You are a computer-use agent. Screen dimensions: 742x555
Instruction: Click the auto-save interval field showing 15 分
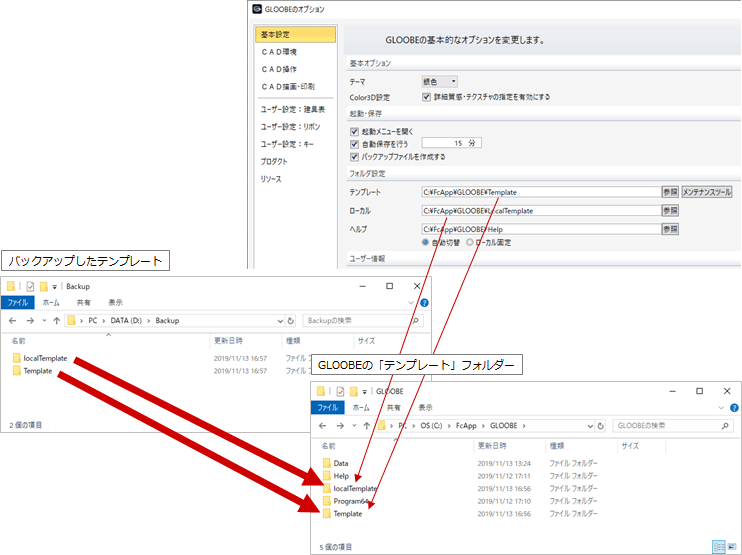451,143
